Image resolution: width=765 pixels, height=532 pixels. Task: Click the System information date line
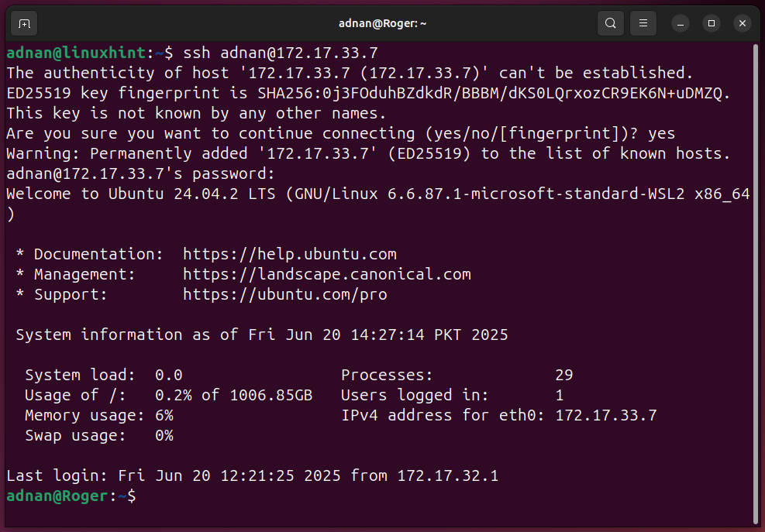tap(262, 335)
